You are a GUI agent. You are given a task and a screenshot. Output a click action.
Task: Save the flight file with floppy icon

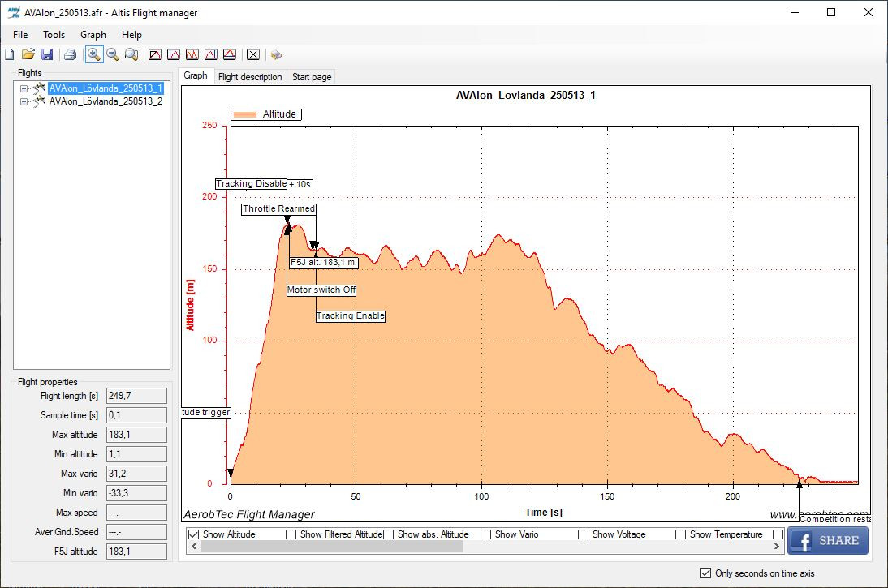tap(47, 54)
